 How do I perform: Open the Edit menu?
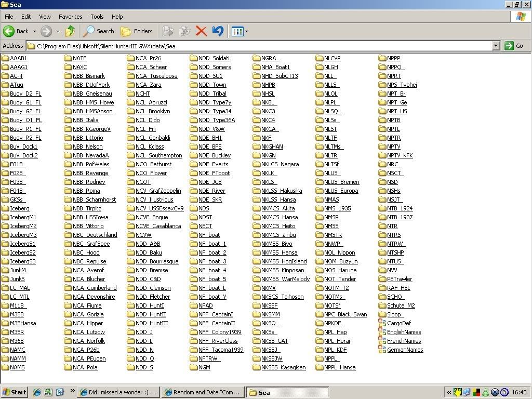coord(26,17)
